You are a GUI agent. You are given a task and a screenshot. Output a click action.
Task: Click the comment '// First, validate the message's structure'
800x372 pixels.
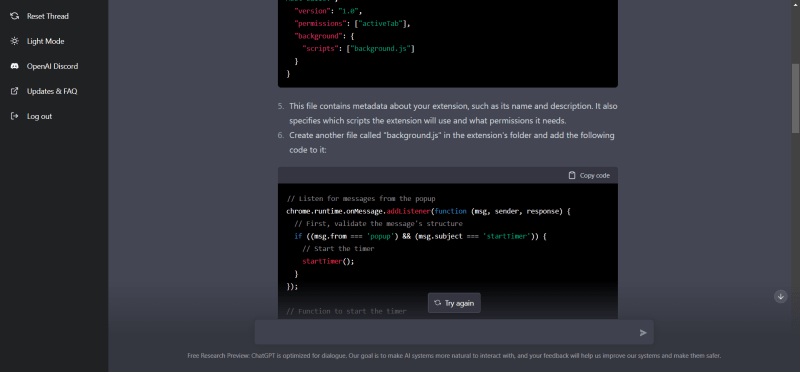(x=379, y=224)
